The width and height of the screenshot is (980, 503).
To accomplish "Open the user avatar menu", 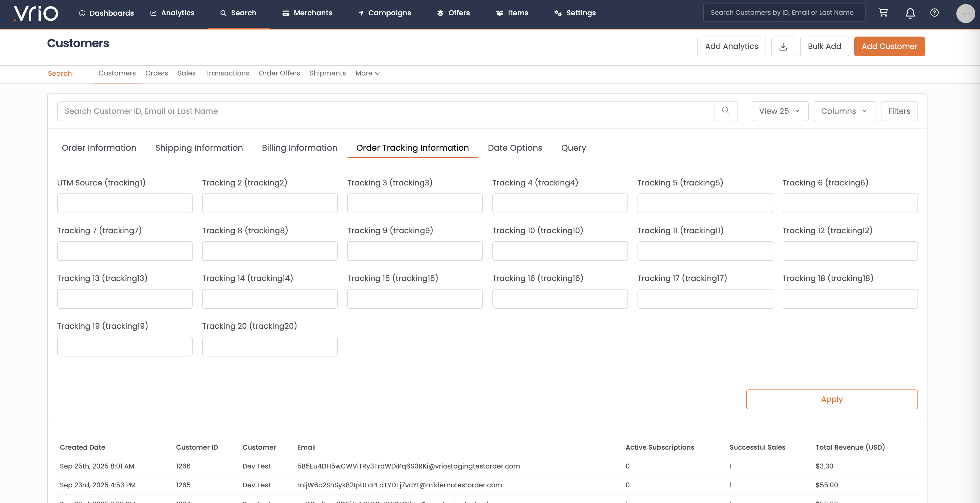I will click(965, 13).
